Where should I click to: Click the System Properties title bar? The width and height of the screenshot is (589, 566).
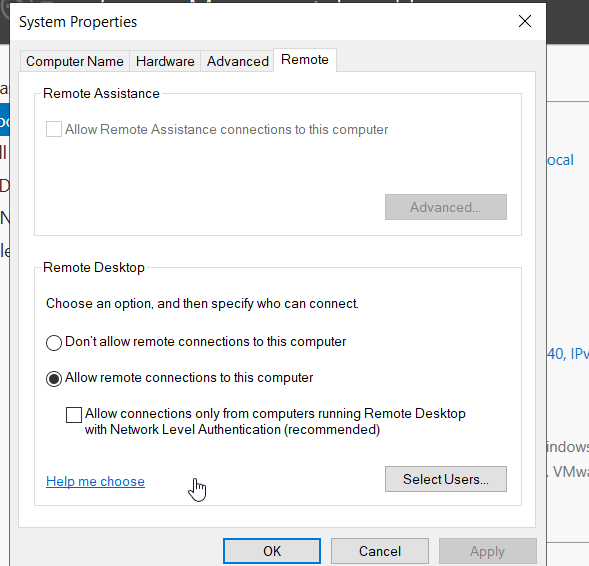[263, 22]
